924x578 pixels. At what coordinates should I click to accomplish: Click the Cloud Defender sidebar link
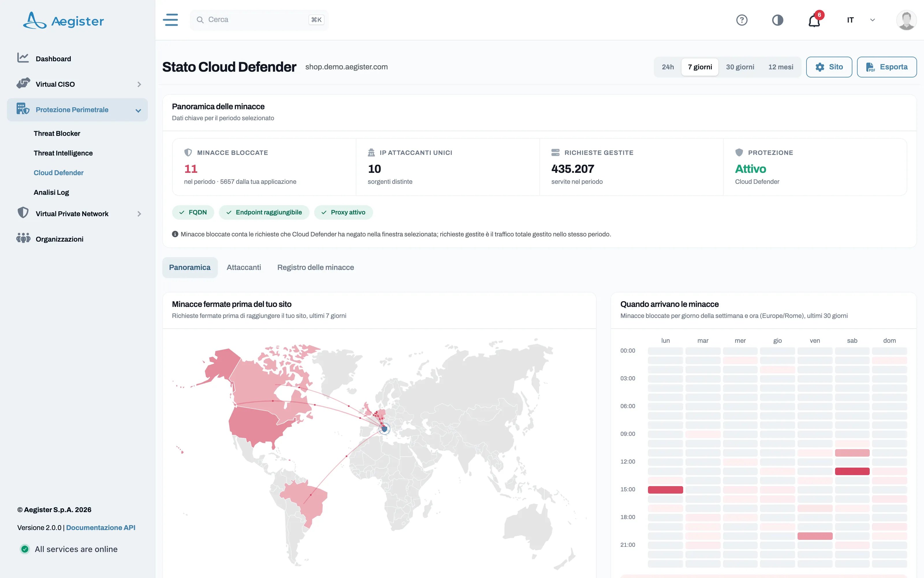(x=58, y=173)
